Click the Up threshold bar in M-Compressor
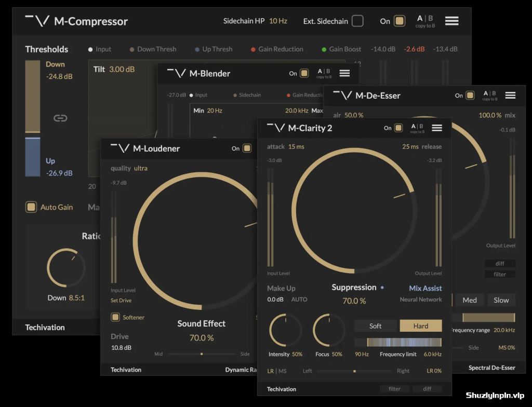This screenshot has height=407, width=532. click(x=33, y=157)
